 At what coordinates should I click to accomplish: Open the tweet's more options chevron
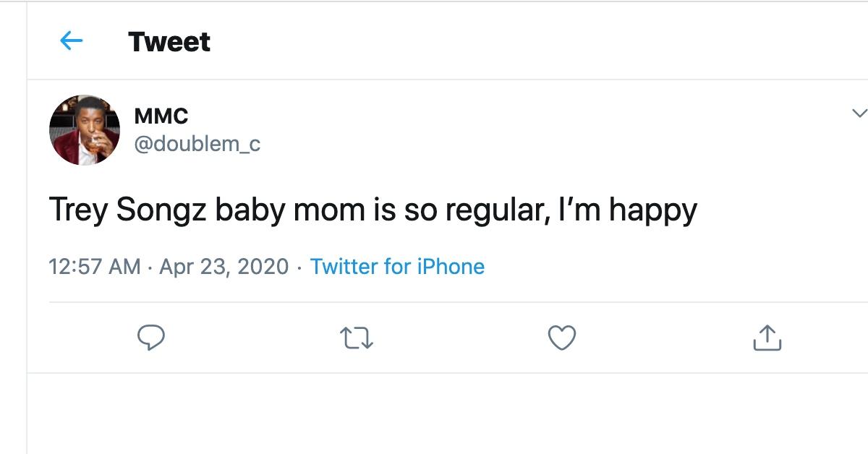[859, 113]
